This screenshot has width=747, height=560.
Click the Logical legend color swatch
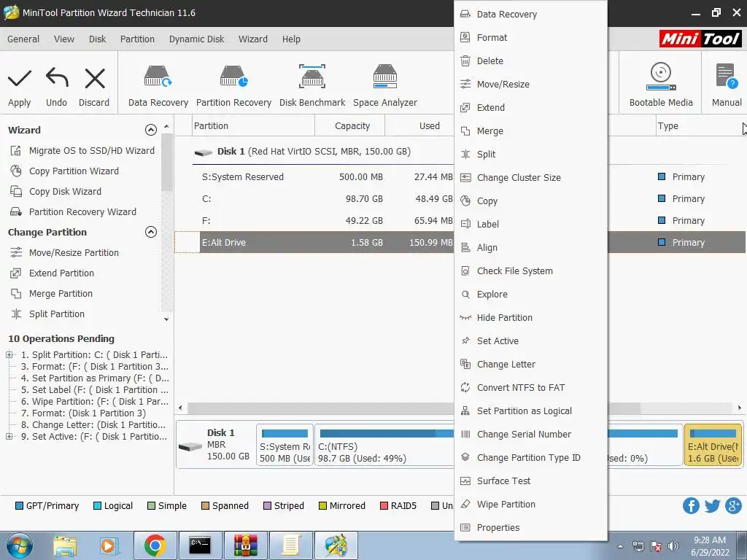click(x=97, y=506)
